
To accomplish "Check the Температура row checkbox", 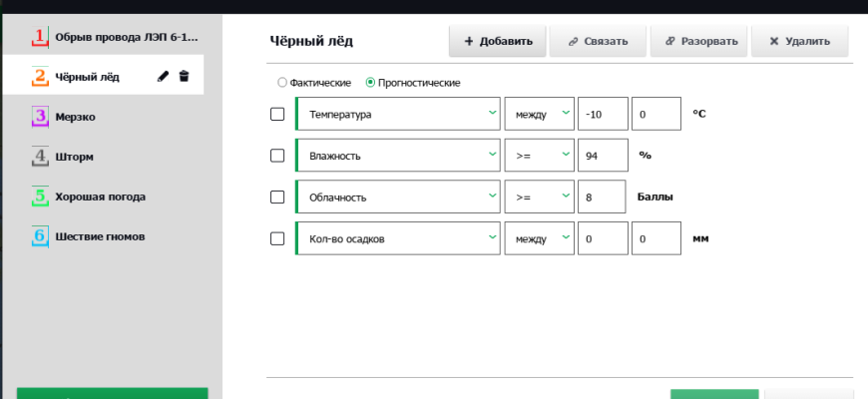I will 277,114.
